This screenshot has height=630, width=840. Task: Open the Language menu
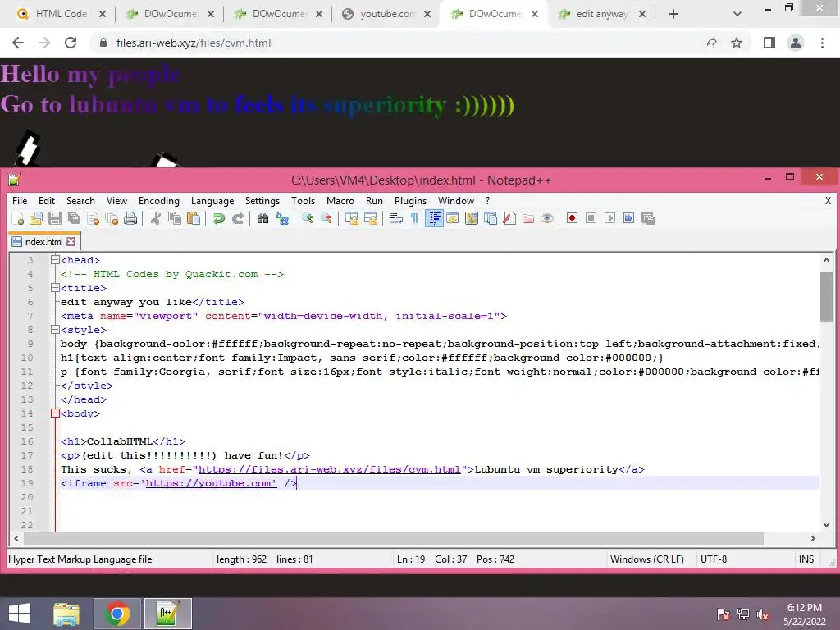point(212,201)
